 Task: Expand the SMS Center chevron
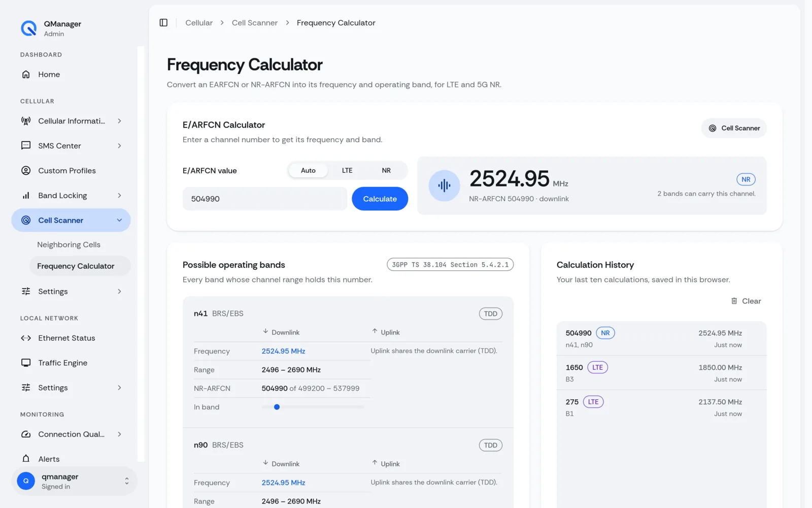pyautogui.click(x=119, y=146)
